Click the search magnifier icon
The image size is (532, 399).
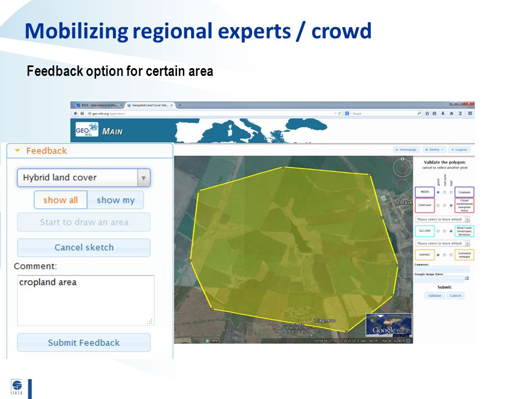click(x=420, y=113)
